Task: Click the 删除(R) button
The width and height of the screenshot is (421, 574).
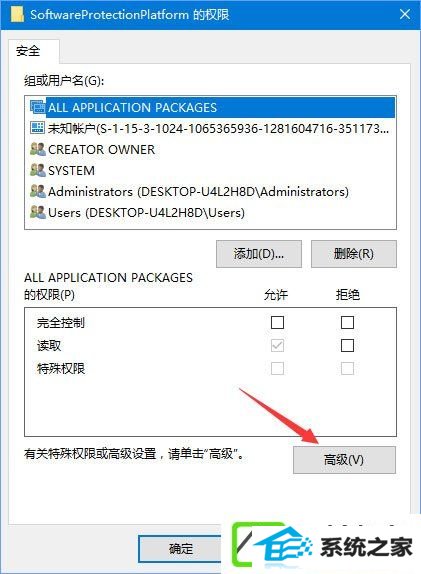Action: pos(354,254)
